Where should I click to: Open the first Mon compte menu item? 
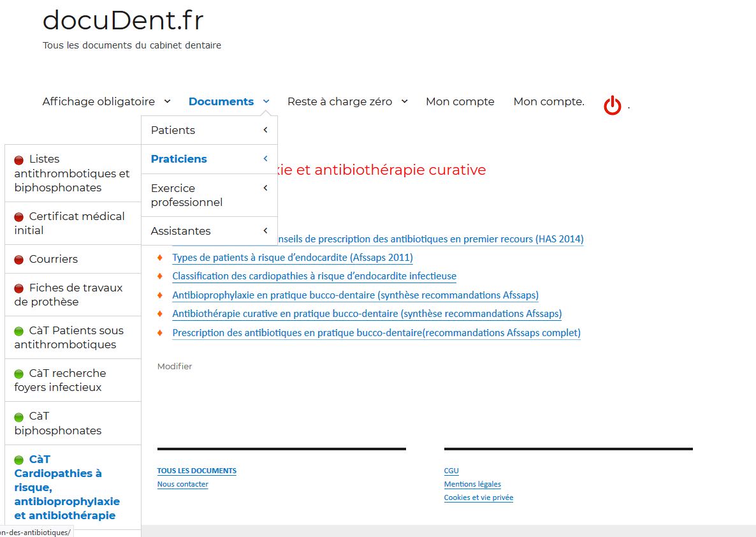pyautogui.click(x=460, y=101)
